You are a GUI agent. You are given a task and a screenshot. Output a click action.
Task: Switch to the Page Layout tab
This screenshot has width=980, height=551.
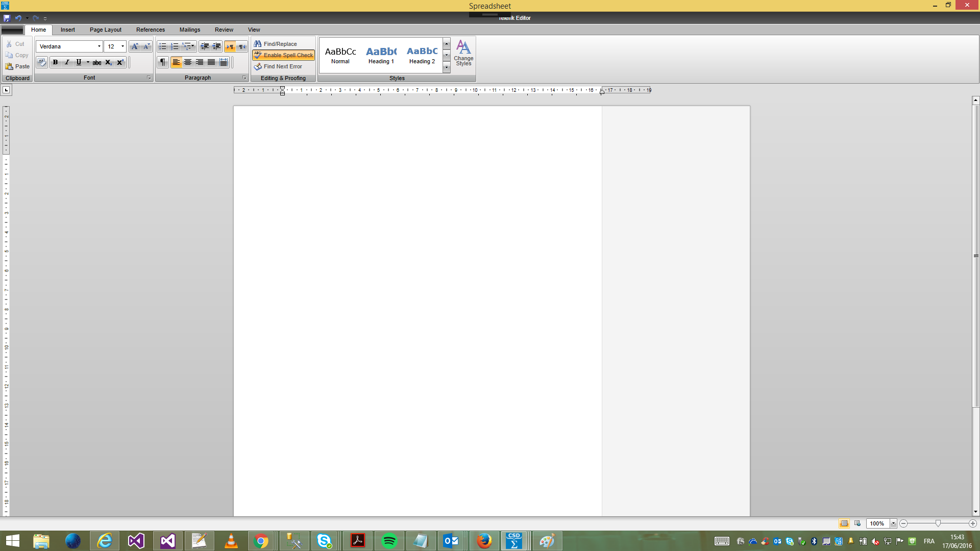(106, 30)
